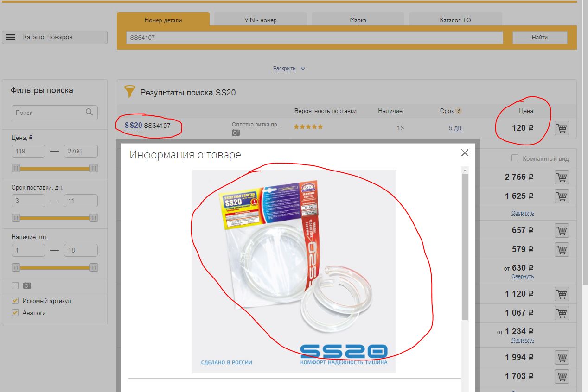The width and height of the screenshot is (588, 392).
Task: Enable Компактный вид checkbox
Action: pyautogui.click(x=515, y=158)
